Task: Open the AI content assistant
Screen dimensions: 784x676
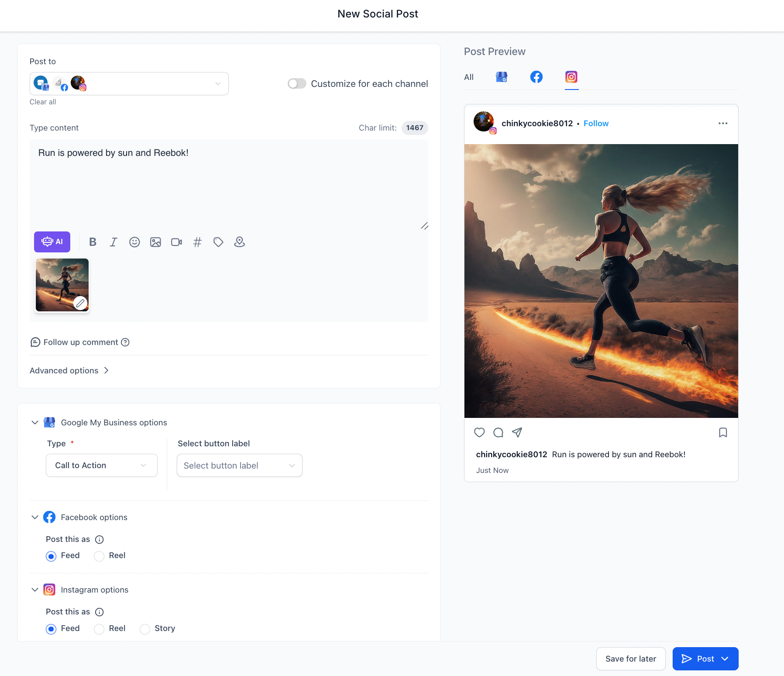Action: pos(52,242)
